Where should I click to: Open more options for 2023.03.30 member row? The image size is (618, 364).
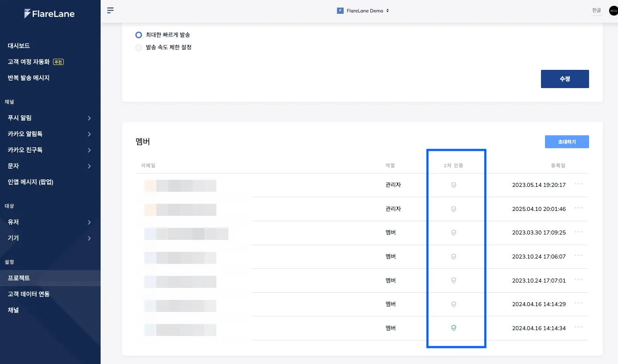click(579, 231)
